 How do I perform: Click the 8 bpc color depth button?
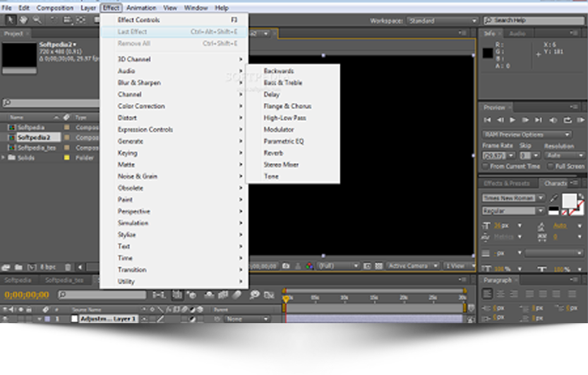click(x=48, y=267)
